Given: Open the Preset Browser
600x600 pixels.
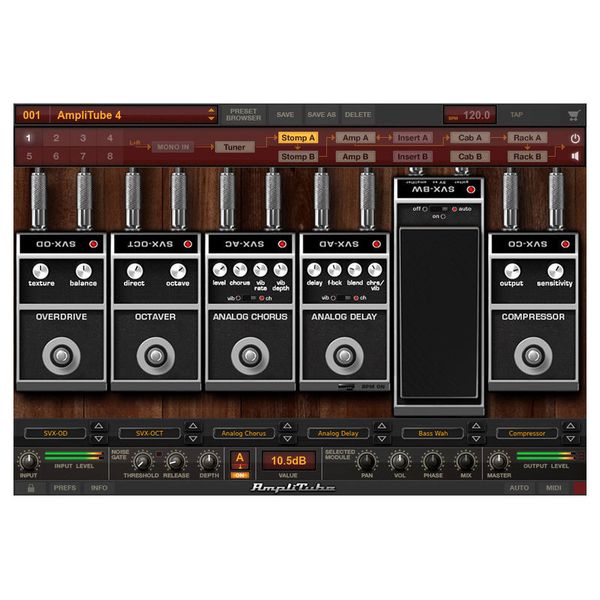Looking at the screenshot, I should 243,115.
